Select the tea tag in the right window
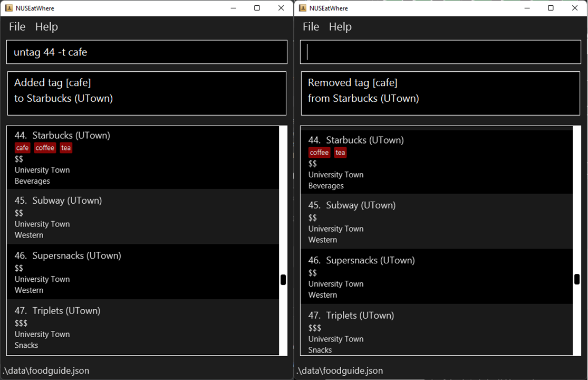Viewport: 588px width, 380px height. [x=341, y=153]
